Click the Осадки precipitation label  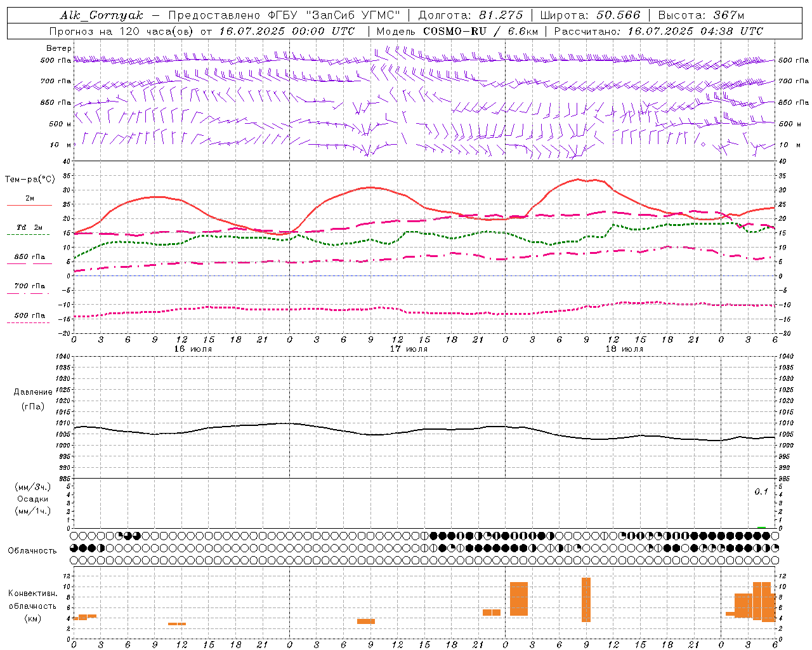[32, 499]
